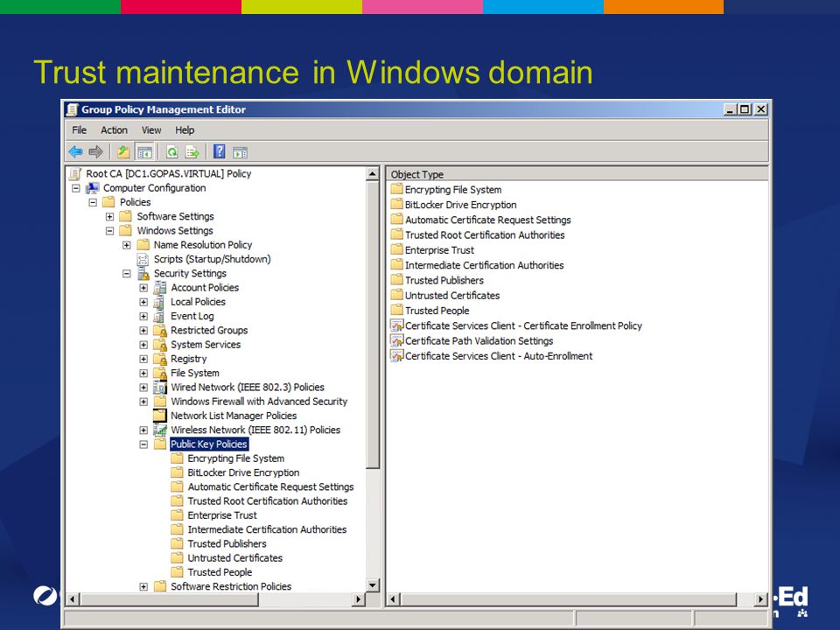
Task: Click the Network List Manager Policies icon
Action: click(159, 416)
